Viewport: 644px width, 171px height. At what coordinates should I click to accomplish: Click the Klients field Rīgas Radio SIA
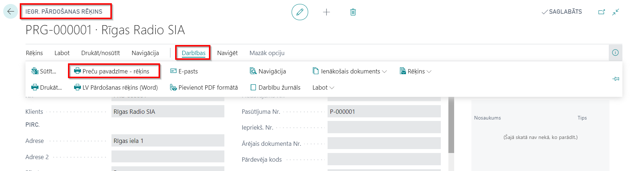168,112
